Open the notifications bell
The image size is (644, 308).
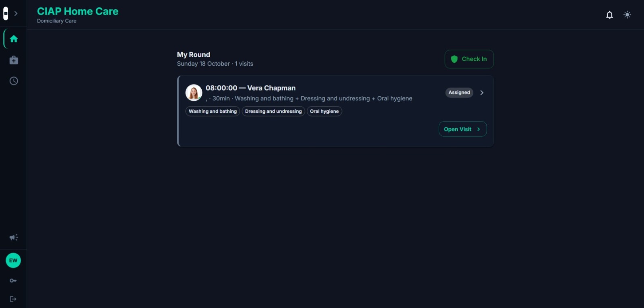pyautogui.click(x=609, y=15)
